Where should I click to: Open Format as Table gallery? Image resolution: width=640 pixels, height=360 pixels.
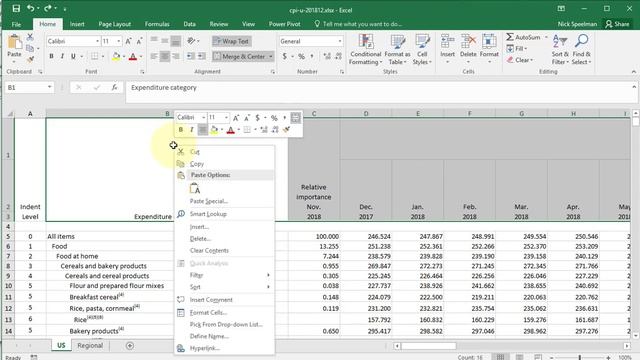coord(397,49)
